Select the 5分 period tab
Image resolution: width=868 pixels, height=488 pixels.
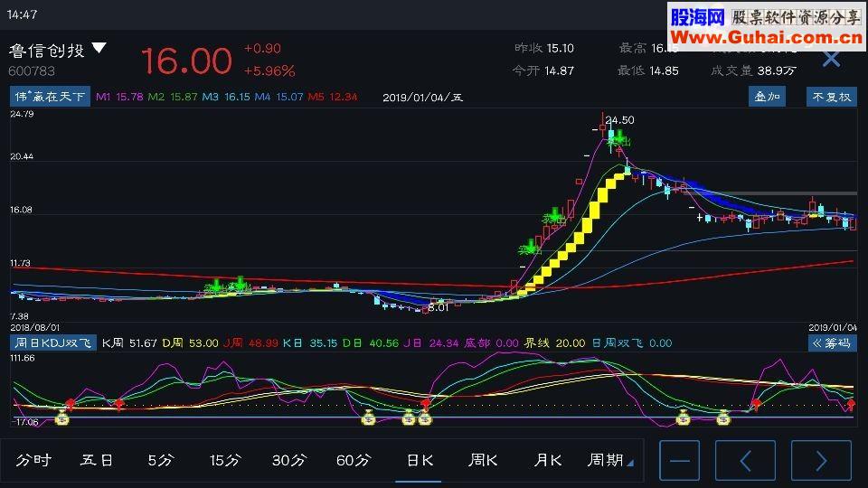[x=161, y=460]
